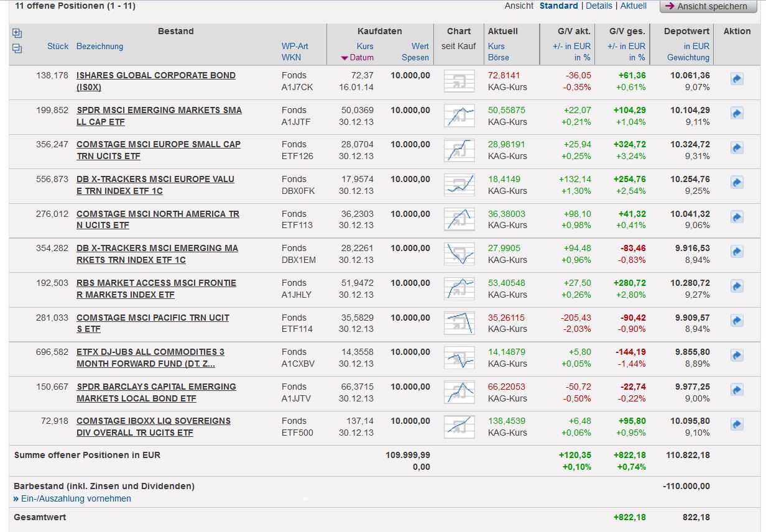
Task: Open chart thumbnail for Comstage MSCI North America
Action: point(459,219)
